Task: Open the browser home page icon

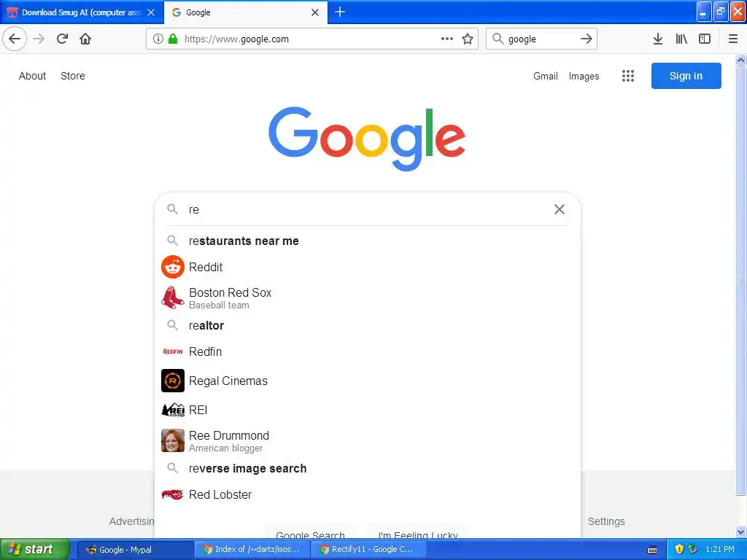Action: pos(85,39)
